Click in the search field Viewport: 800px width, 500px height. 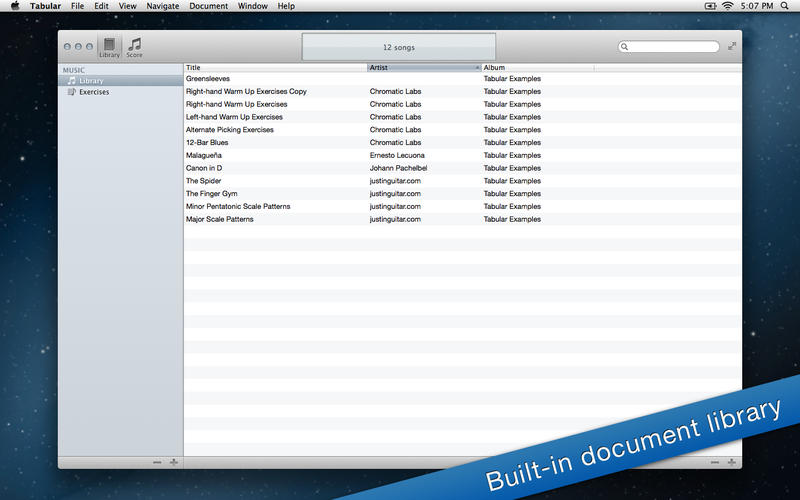tap(672, 46)
